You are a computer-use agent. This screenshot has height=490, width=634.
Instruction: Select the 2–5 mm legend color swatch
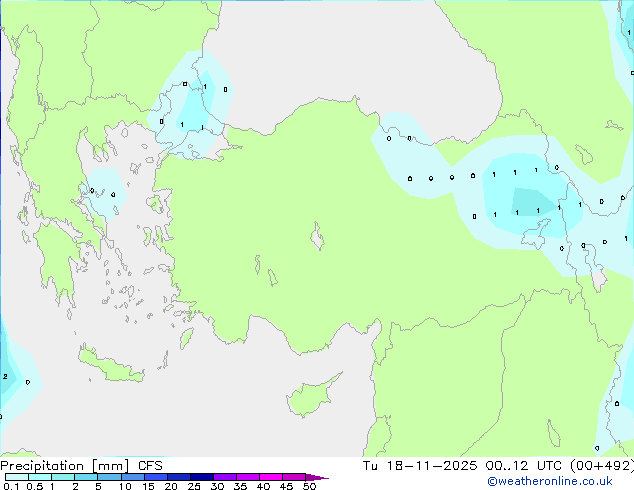(x=86, y=477)
